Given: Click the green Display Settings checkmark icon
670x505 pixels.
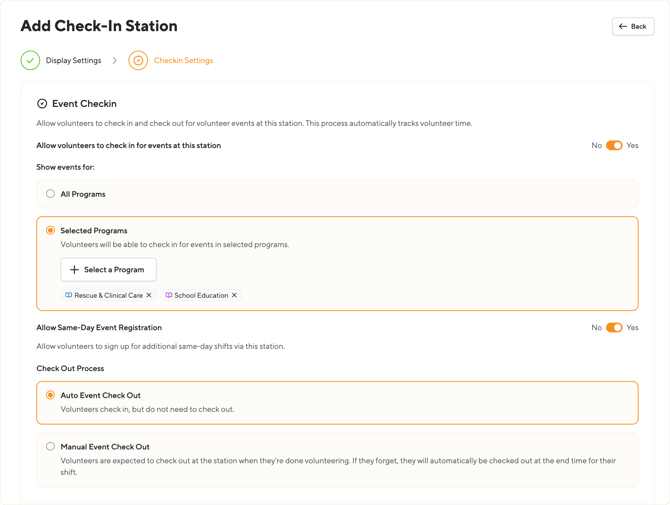Looking at the screenshot, I should coord(30,61).
